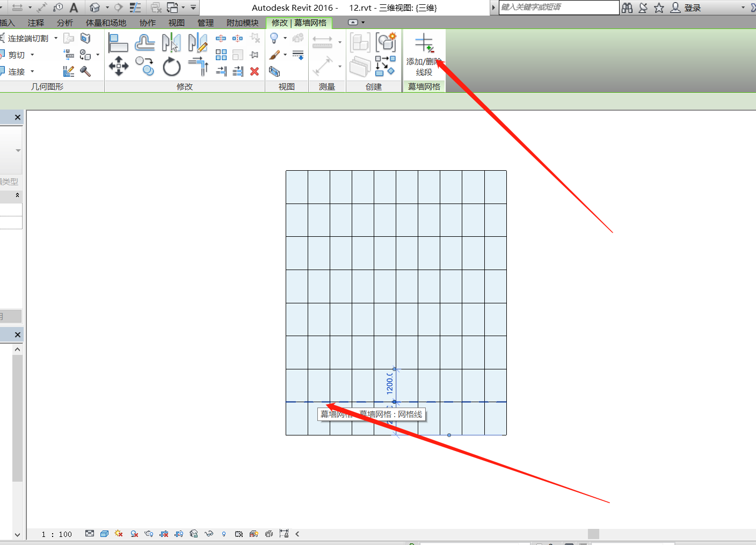Switch to the 体量和场地 tab
Image resolution: width=756 pixels, height=545 pixels.
(106, 23)
